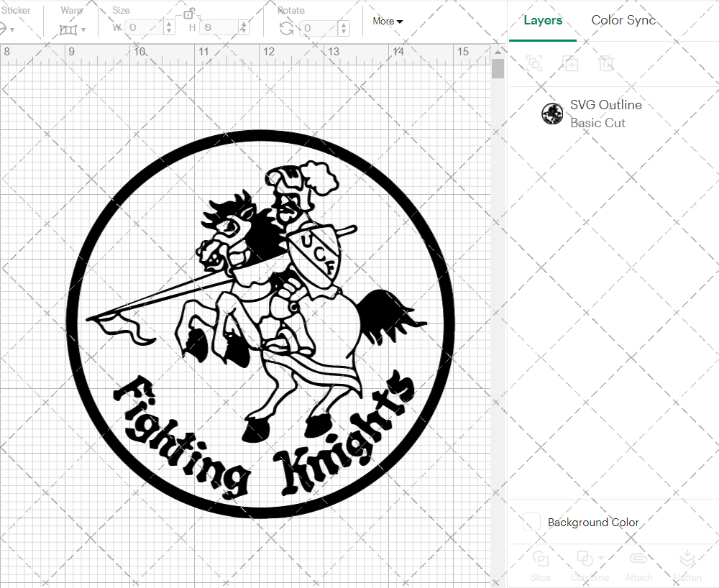Select the Attach tool

(638, 565)
